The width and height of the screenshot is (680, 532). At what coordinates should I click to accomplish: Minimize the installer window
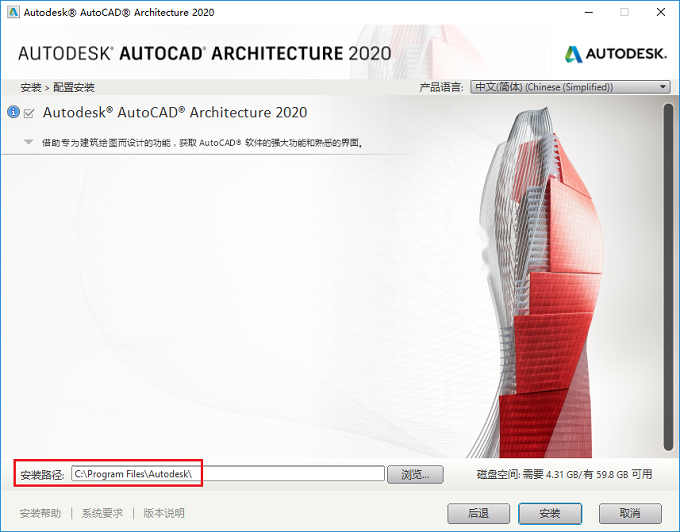[588, 12]
